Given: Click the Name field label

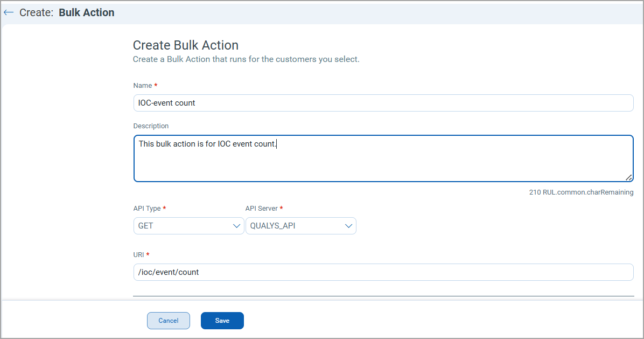Looking at the screenshot, I should [x=143, y=86].
